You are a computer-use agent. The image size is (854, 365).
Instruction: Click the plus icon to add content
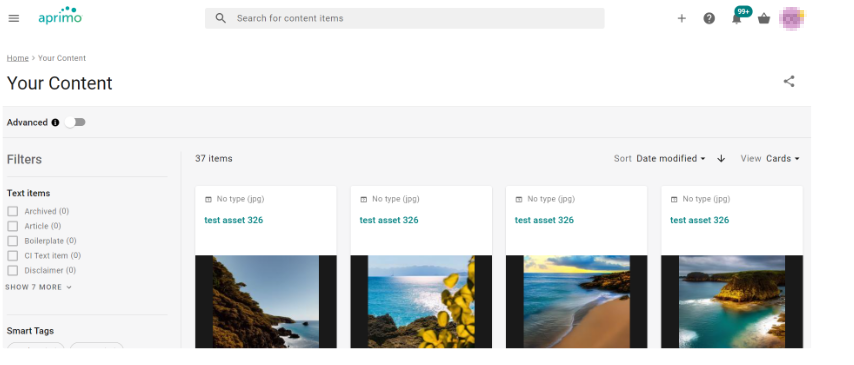[681, 19]
